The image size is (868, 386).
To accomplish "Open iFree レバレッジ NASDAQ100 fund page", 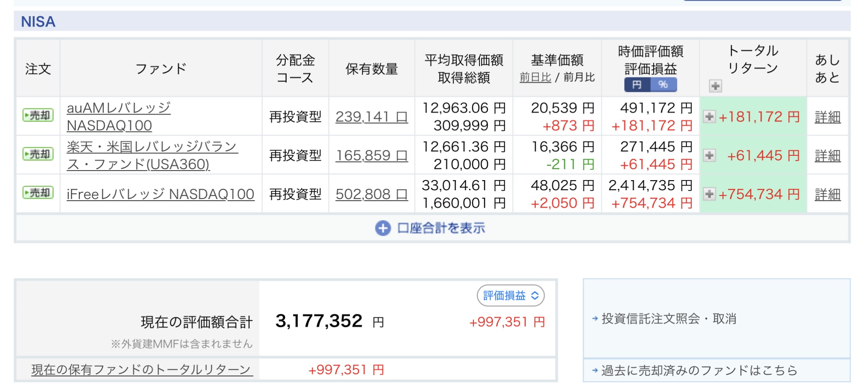I will click(x=160, y=194).
